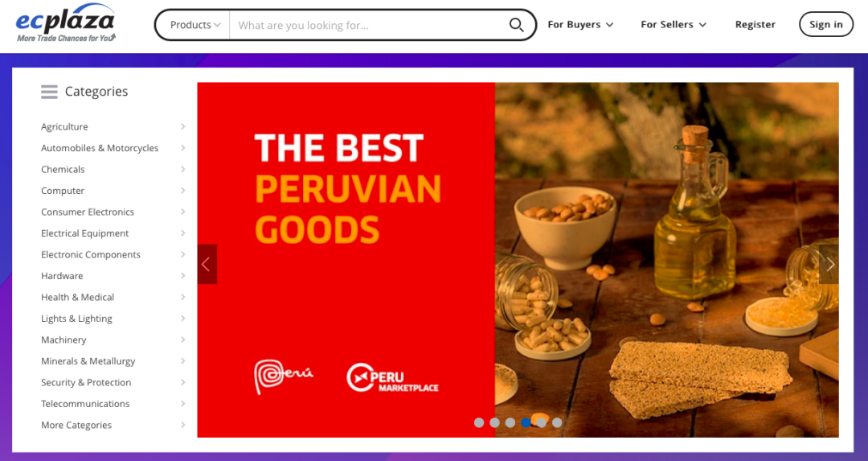Select the first carousel indicator dot
The height and width of the screenshot is (461, 868).
(479, 422)
